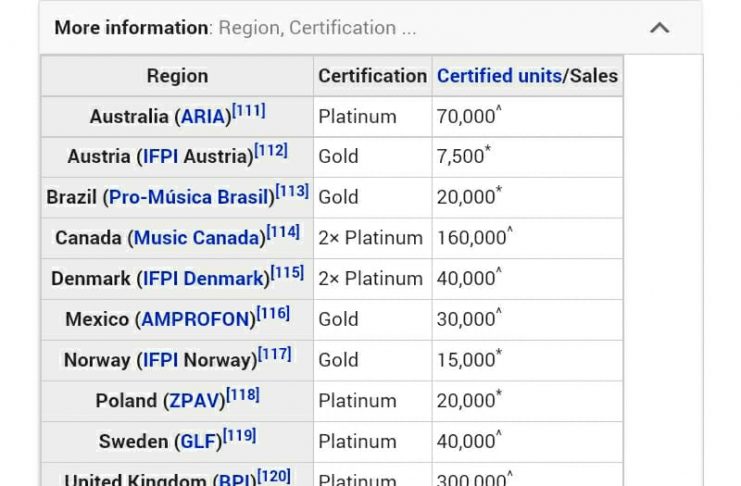This screenshot has height=486, width=741.
Task: Collapse the More information section chevron
Action: coord(659,28)
